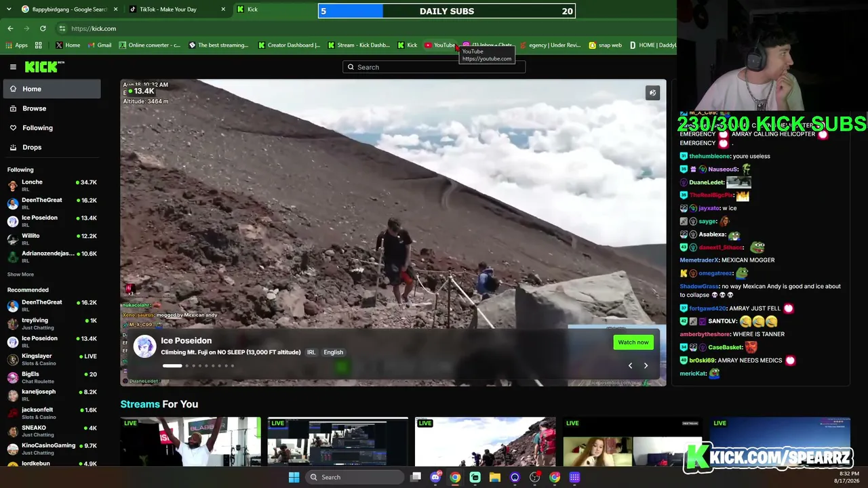Image resolution: width=868 pixels, height=488 pixels.
Task: Open The best streaming bookmark
Action: [218, 45]
